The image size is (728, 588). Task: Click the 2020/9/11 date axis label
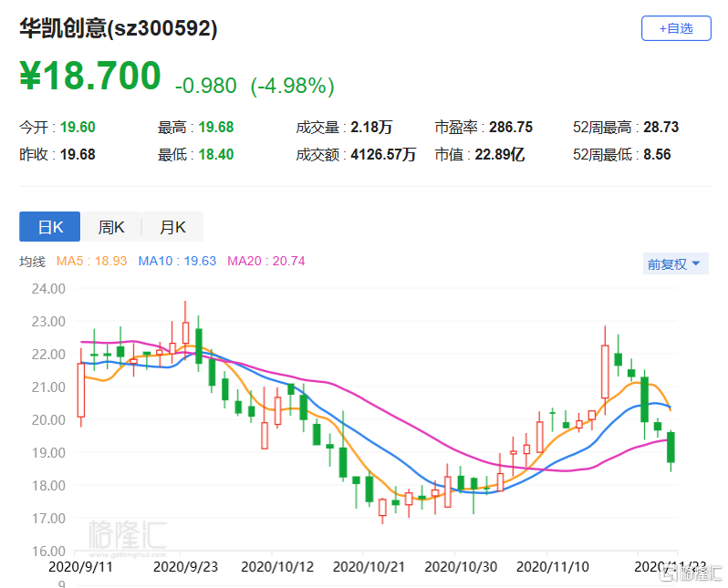point(81,567)
